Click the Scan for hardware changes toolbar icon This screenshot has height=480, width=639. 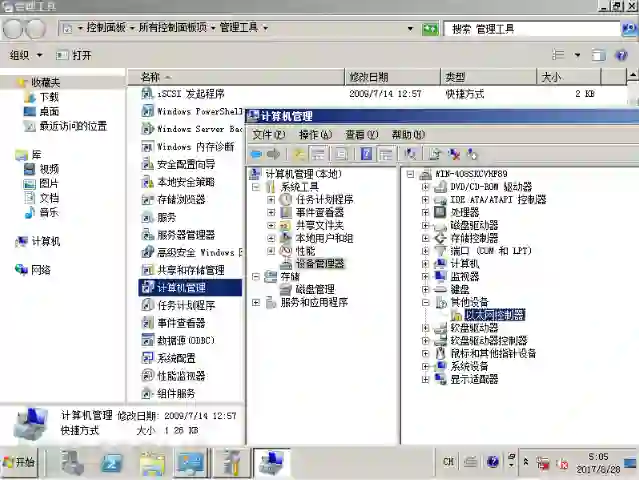[x=410, y=154]
